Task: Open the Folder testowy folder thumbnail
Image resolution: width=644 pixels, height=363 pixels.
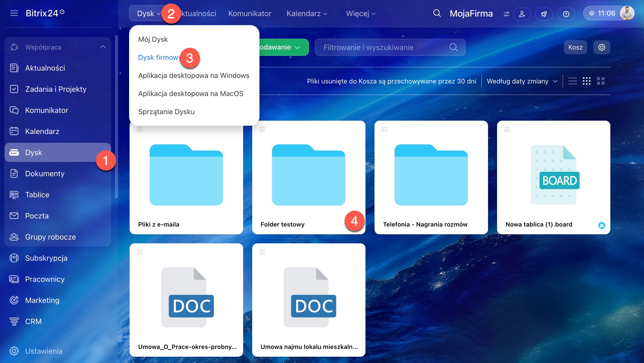Action: pyautogui.click(x=308, y=175)
